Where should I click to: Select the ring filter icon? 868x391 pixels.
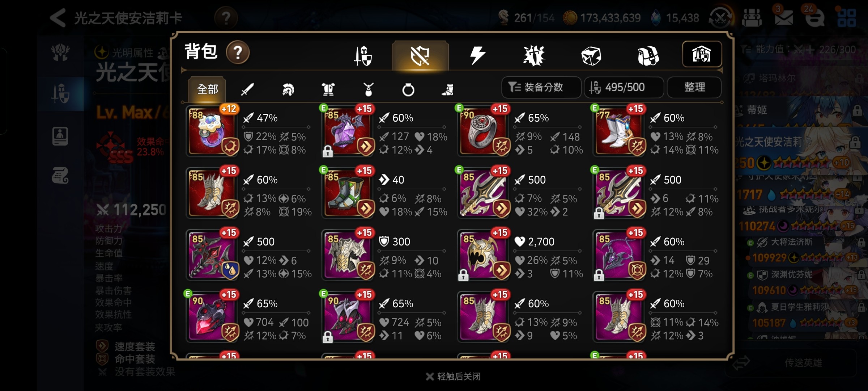click(x=408, y=89)
